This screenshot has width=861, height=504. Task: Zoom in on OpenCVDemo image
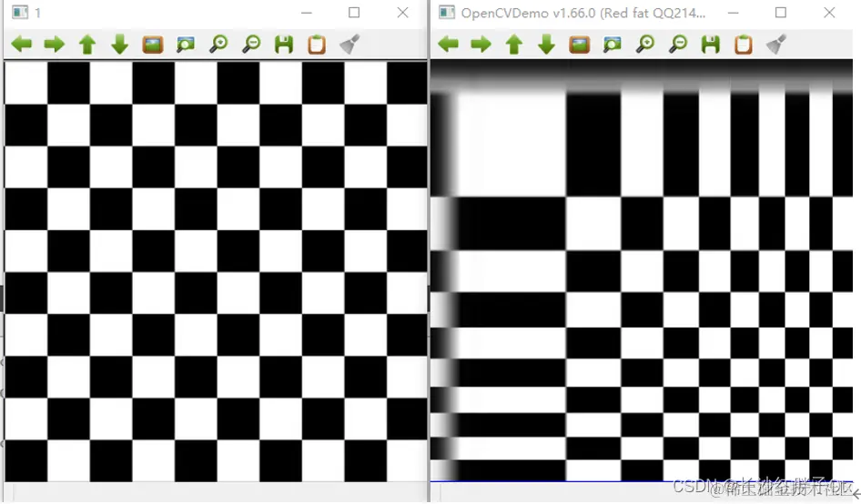click(645, 44)
